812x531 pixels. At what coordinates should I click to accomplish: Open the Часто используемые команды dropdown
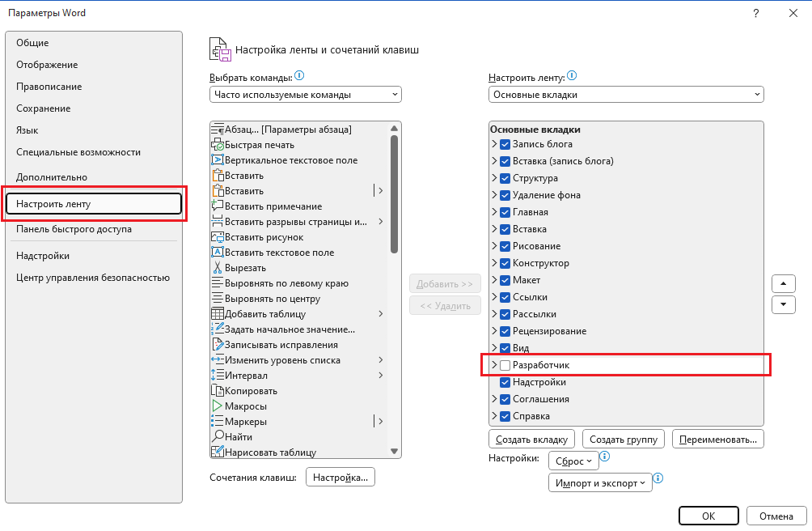coord(306,95)
